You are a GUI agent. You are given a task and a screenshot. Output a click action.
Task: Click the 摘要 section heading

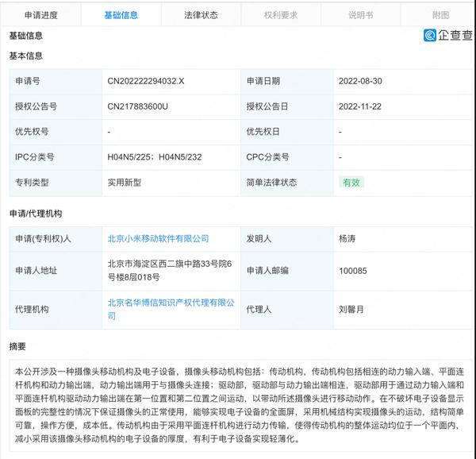(x=17, y=346)
